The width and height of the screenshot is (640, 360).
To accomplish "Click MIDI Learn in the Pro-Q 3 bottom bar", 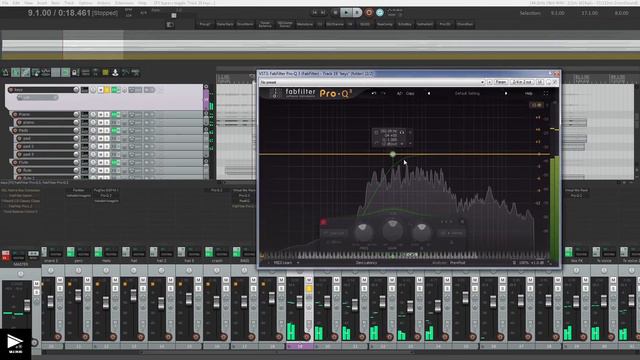I will coord(283,263).
